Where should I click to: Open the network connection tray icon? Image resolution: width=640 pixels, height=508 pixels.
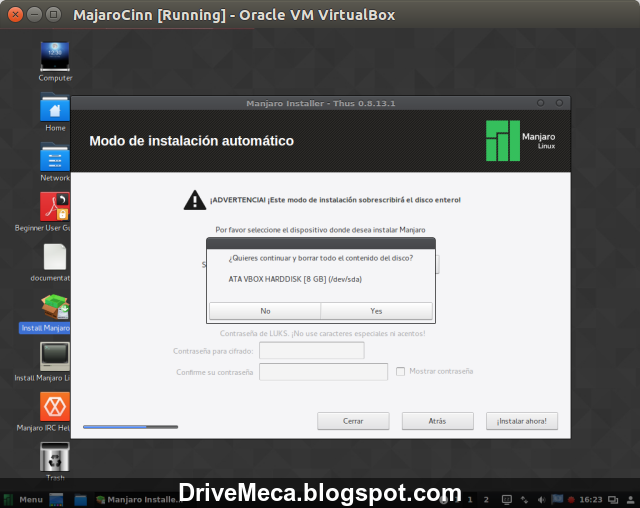click(524, 499)
